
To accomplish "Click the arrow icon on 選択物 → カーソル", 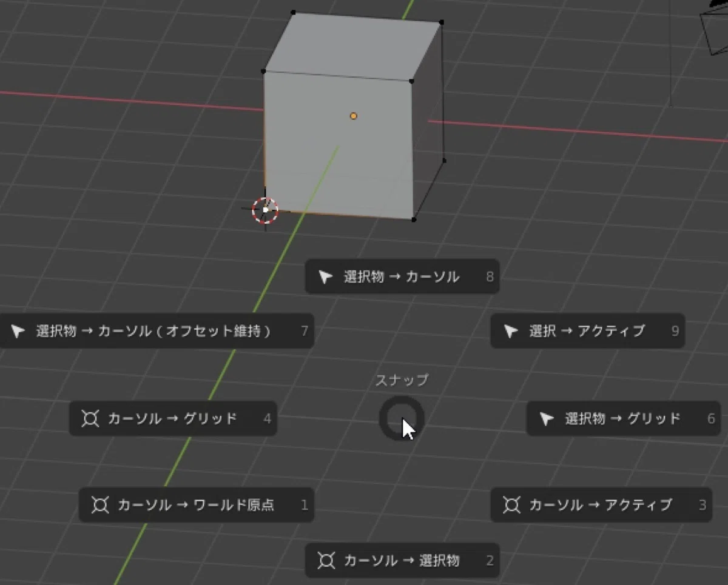I will [x=326, y=277].
